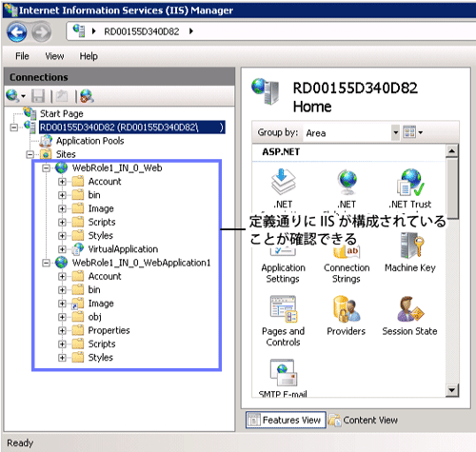
Task: Switch to Features View tab
Action: pos(286,420)
